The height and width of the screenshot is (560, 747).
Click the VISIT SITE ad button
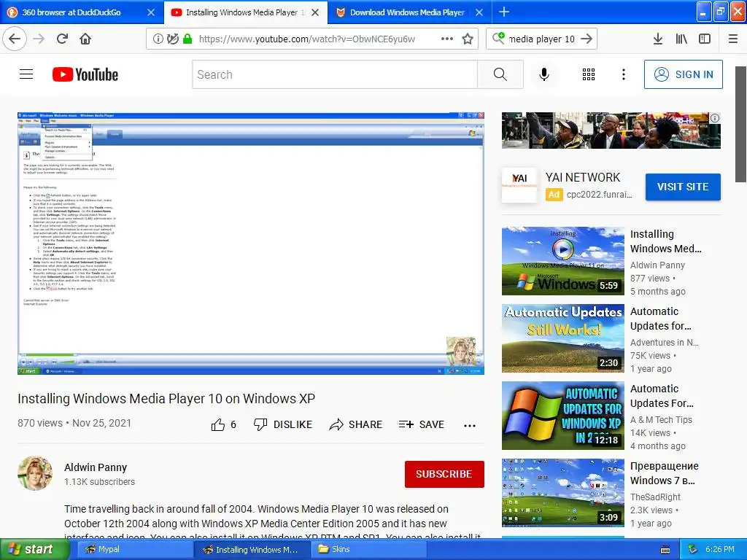(x=683, y=187)
